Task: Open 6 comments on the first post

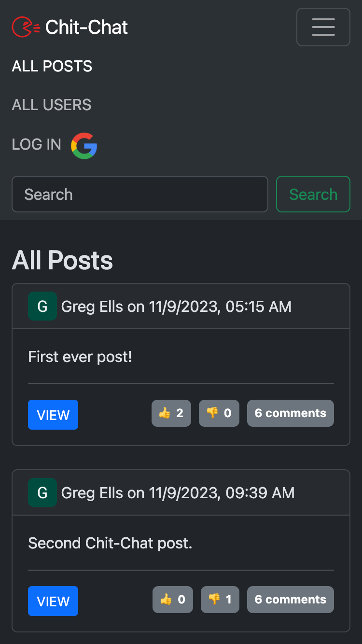Action: tap(291, 413)
